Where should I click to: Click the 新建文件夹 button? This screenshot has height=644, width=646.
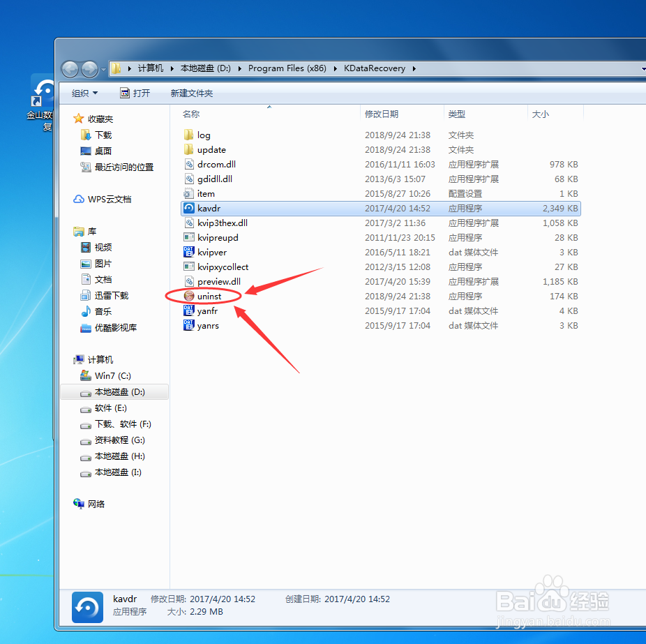192,93
